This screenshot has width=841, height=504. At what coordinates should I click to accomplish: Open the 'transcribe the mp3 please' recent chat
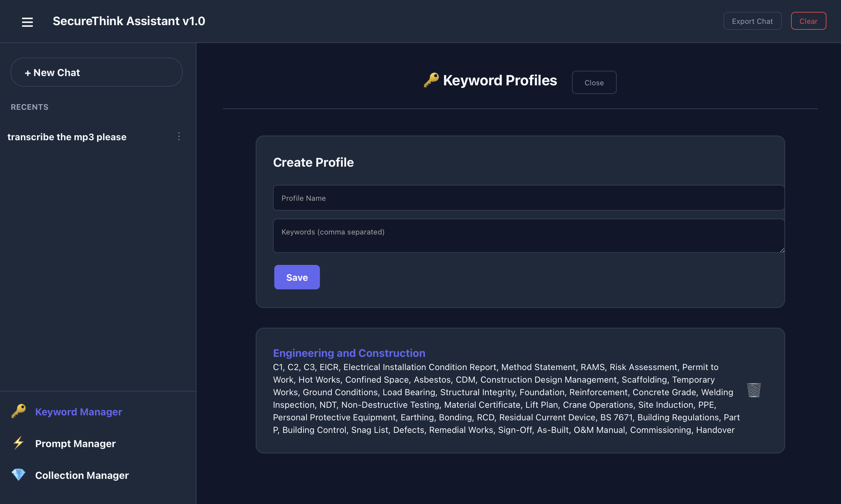click(x=67, y=137)
